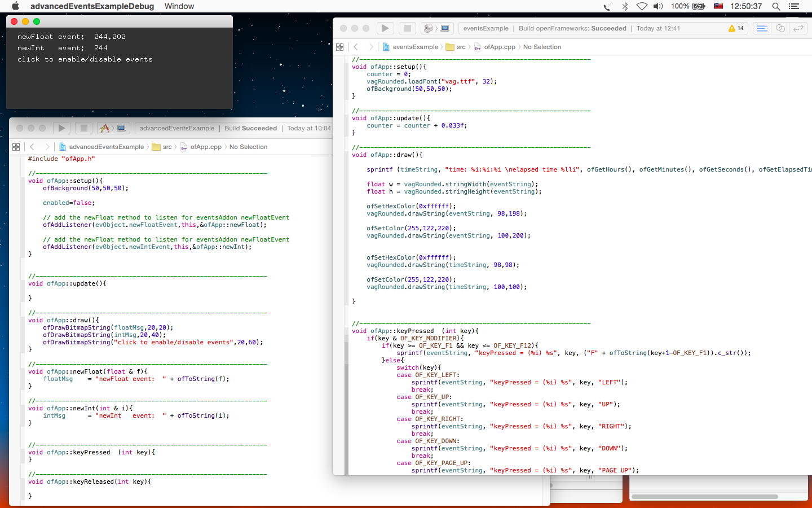The image size is (812, 508).
Task: Open Spotlight search in the menu bar
Action: [x=776, y=6]
